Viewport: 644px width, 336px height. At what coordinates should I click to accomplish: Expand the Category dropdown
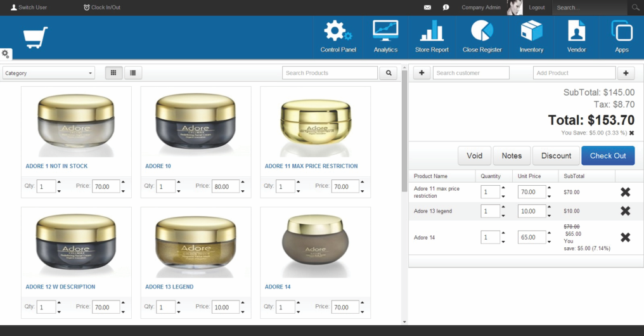(48, 73)
